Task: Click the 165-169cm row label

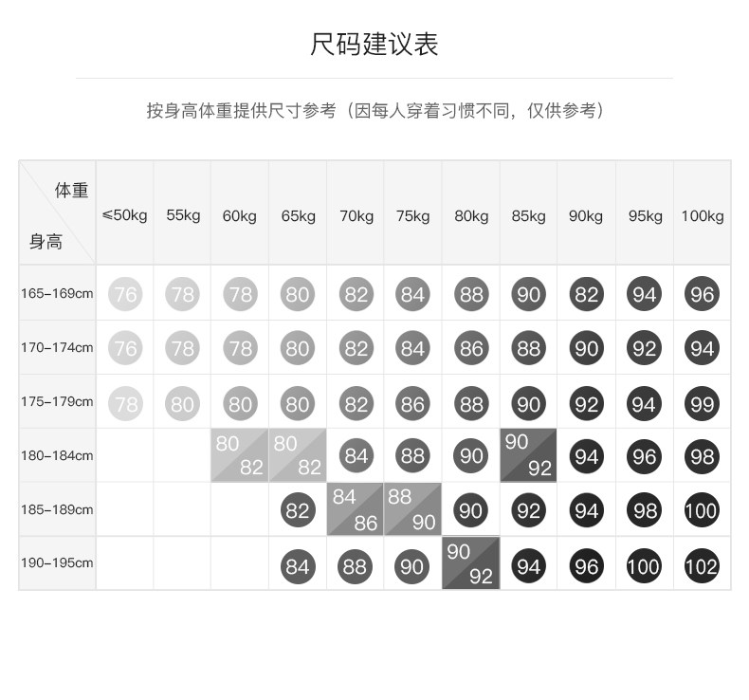Action: (57, 293)
